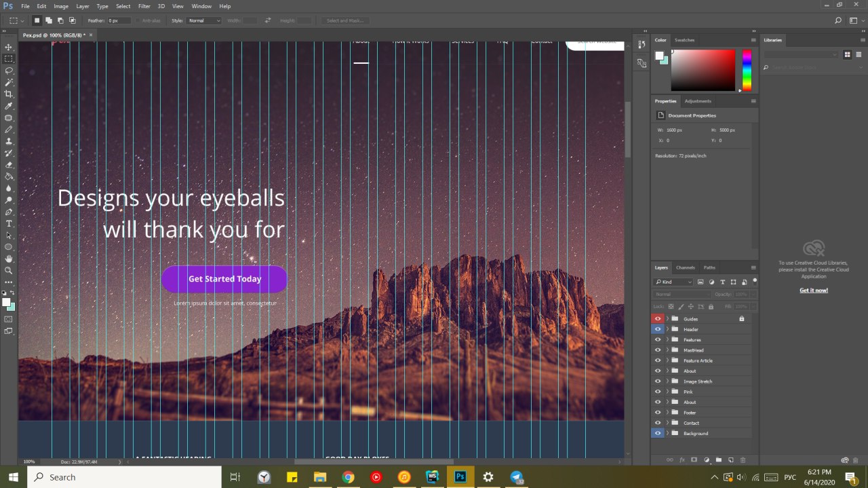Open the Image menu

click(x=61, y=6)
